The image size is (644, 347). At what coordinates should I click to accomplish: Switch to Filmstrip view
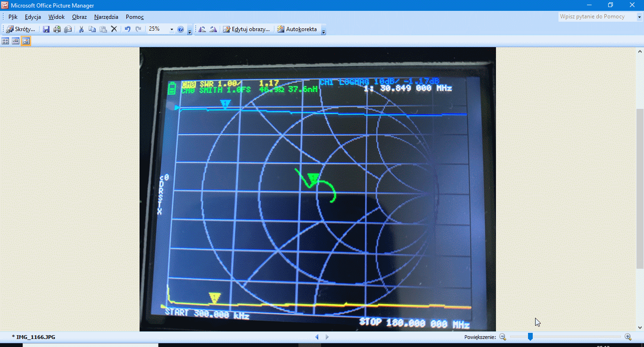tap(16, 41)
